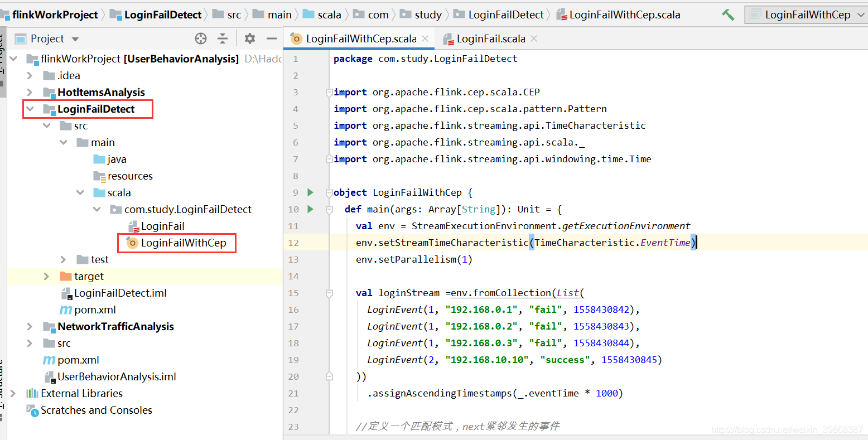Screen dimensions: 868x440
Task: Expand External Libraries node
Action: click(x=13, y=393)
